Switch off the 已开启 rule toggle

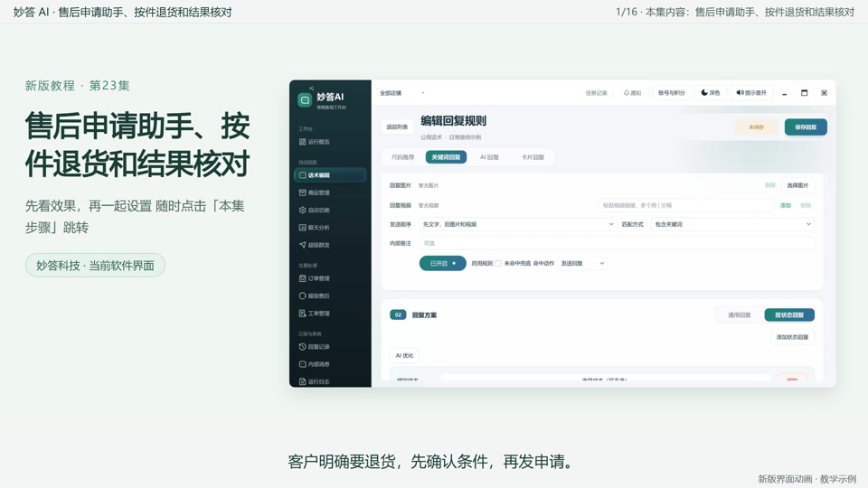point(442,263)
